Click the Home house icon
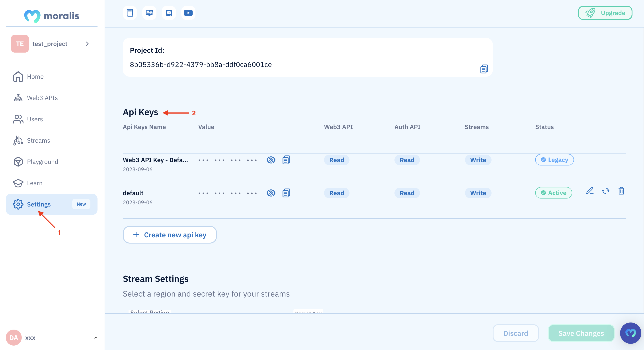Viewport: 644px width, 350px height. (x=18, y=77)
